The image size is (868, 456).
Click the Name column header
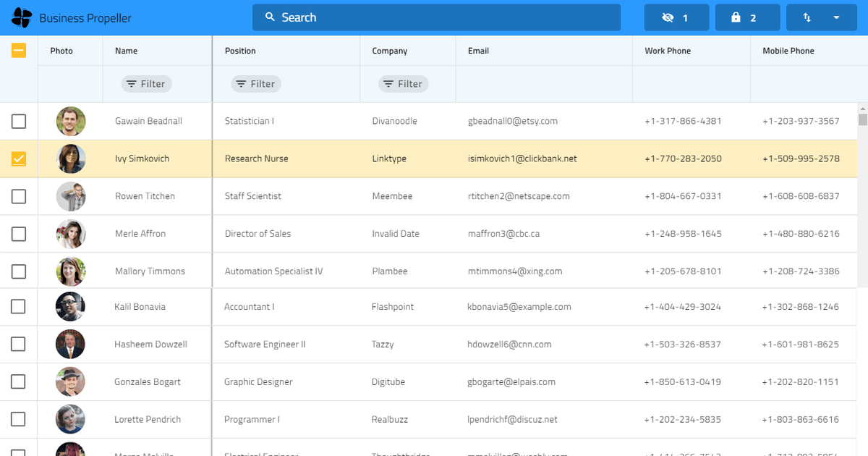[x=126, y=51]
